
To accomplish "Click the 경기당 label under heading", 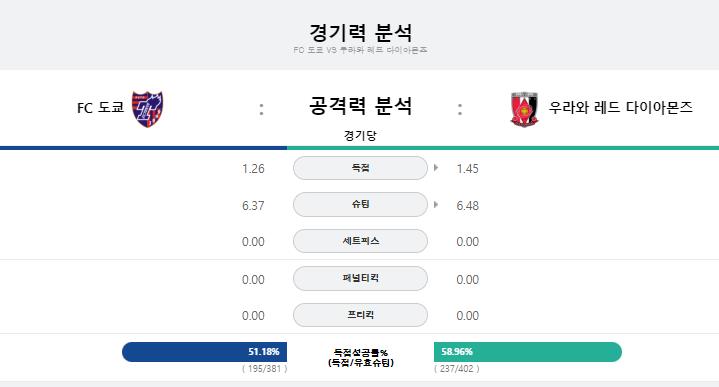I will (360, 135).
